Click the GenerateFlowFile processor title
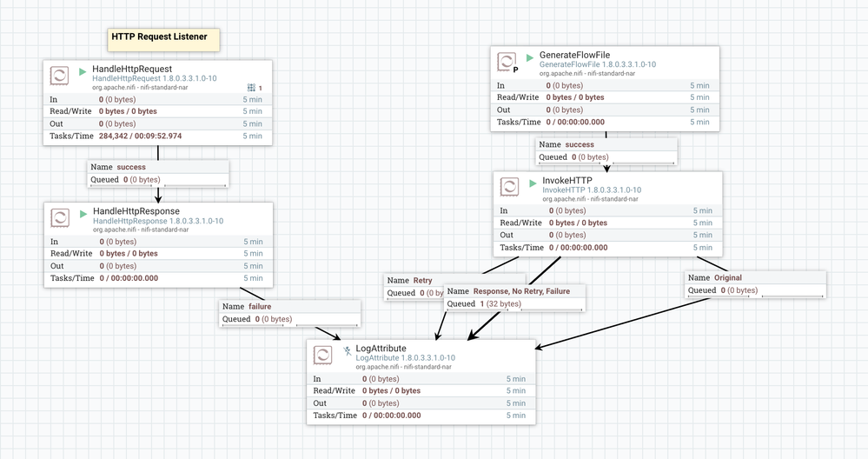The width and height of the screenshot is (868, 459). (574, 55)
